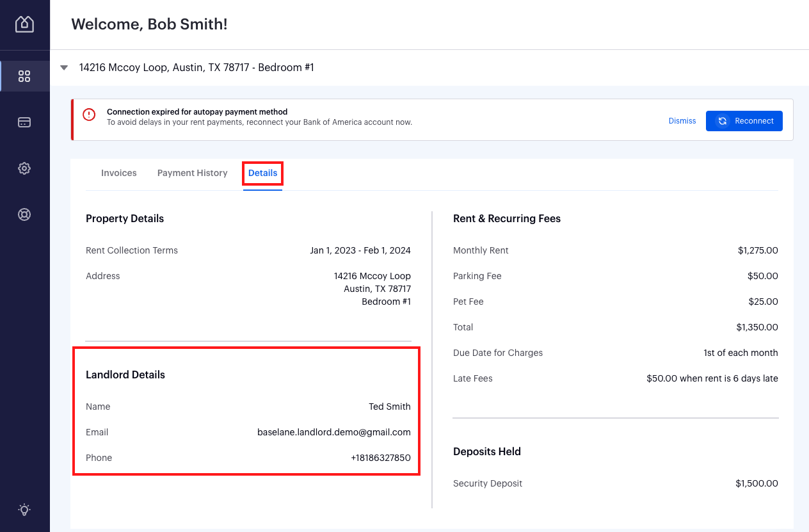The height and width of the screenshot is (532, 809).
Task: Click the Rent & Recurring Fees heading
Action: (507, 218)
